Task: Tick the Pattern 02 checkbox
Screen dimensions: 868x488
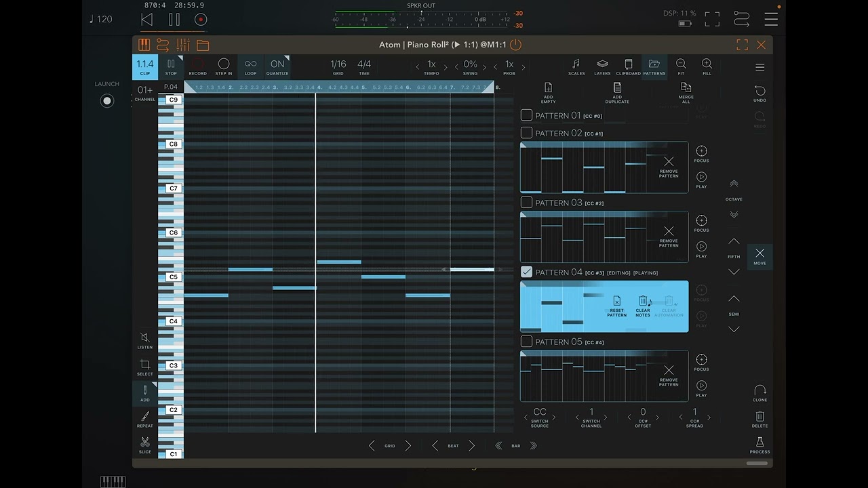Action: [526, 133]
